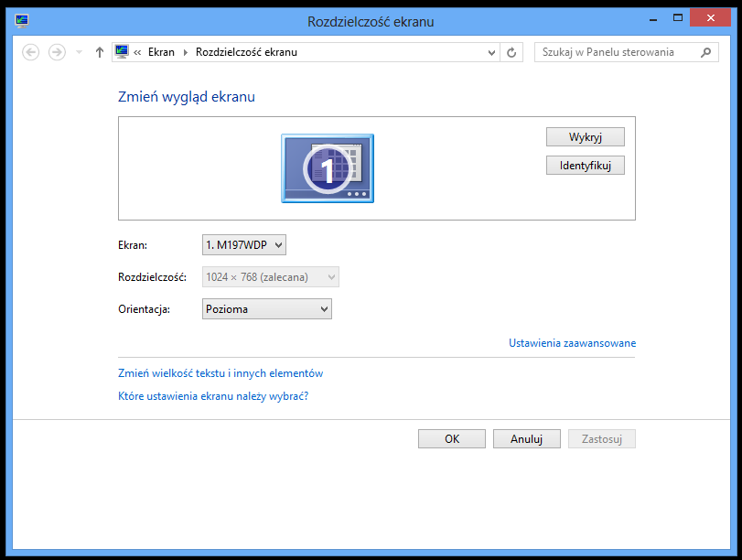Click the Control Panel icon in the breadcrumb bar
The image size is (742, 560).
pyautogui.click(x=122, y=52)
